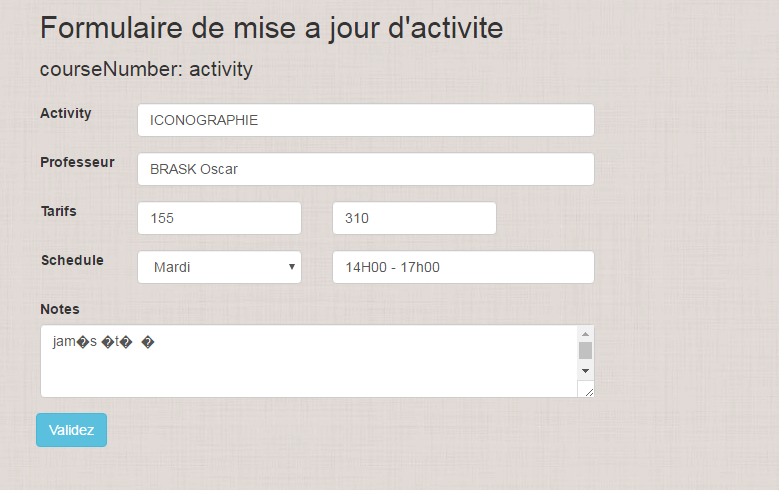The height and width of the screenshot is (490, 779).
Task: Click the Formulaire de mise a jour heading
Action: coord(271,28)
